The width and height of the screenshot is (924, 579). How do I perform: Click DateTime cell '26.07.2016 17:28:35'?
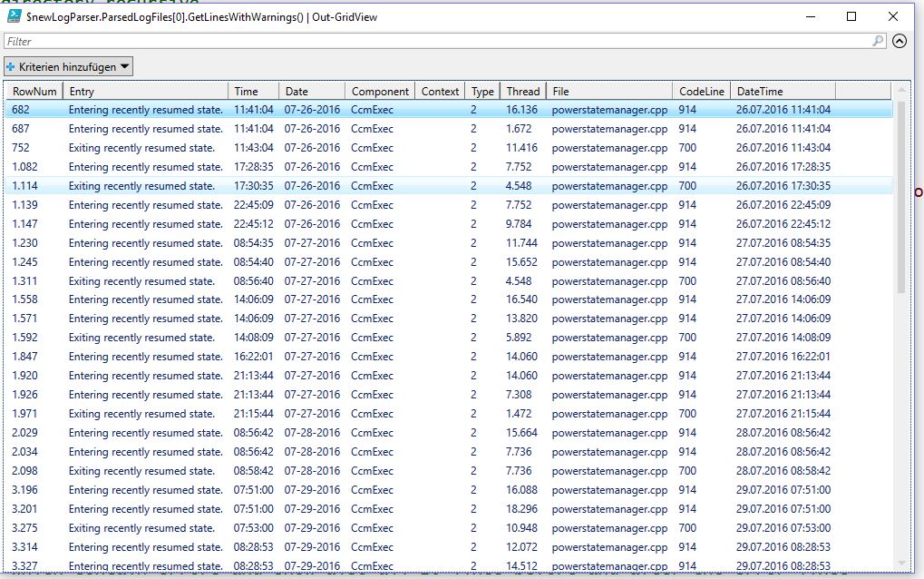(783, 167)
